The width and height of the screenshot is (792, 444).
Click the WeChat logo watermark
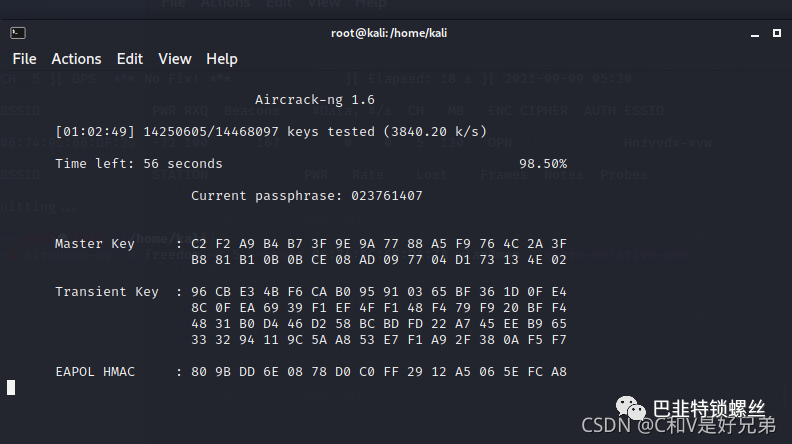(630, 408)
